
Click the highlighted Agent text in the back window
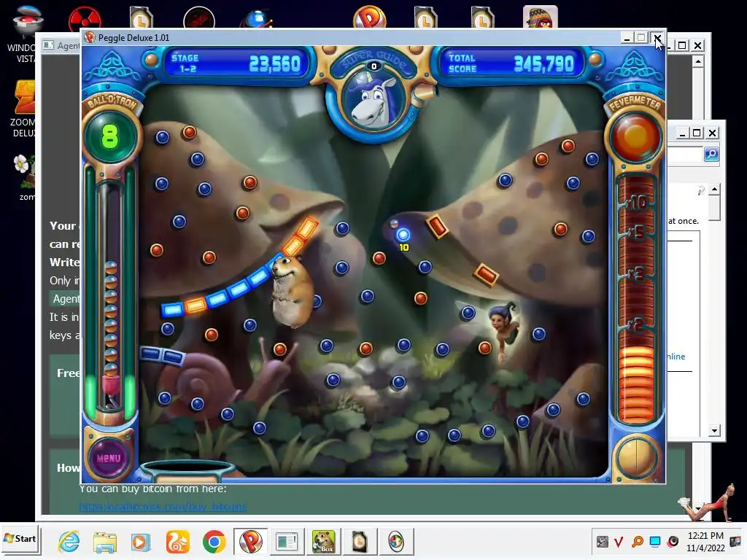pyautogui.click(x=66, y=298)
